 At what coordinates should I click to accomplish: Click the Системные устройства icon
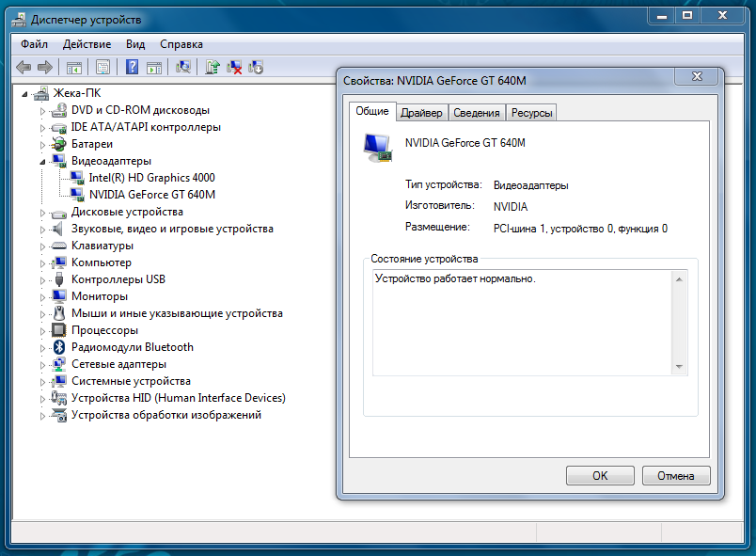point(59,381)
